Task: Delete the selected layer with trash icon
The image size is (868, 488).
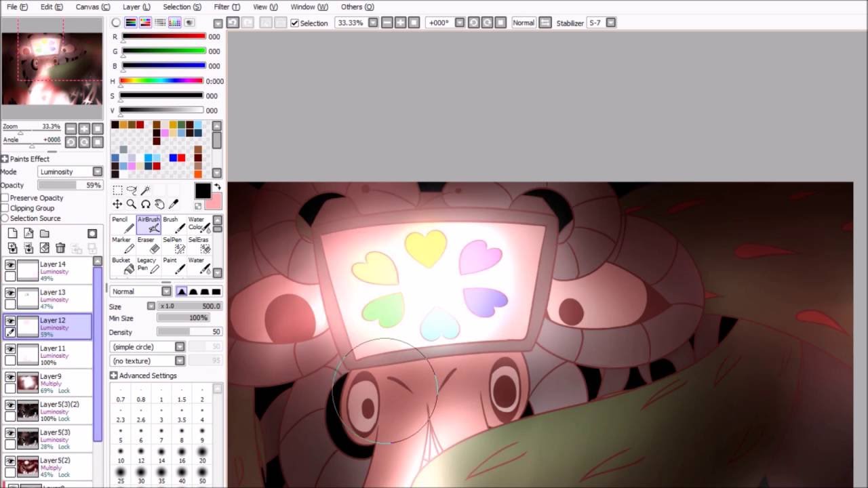Action: click(x=60, y=248)
